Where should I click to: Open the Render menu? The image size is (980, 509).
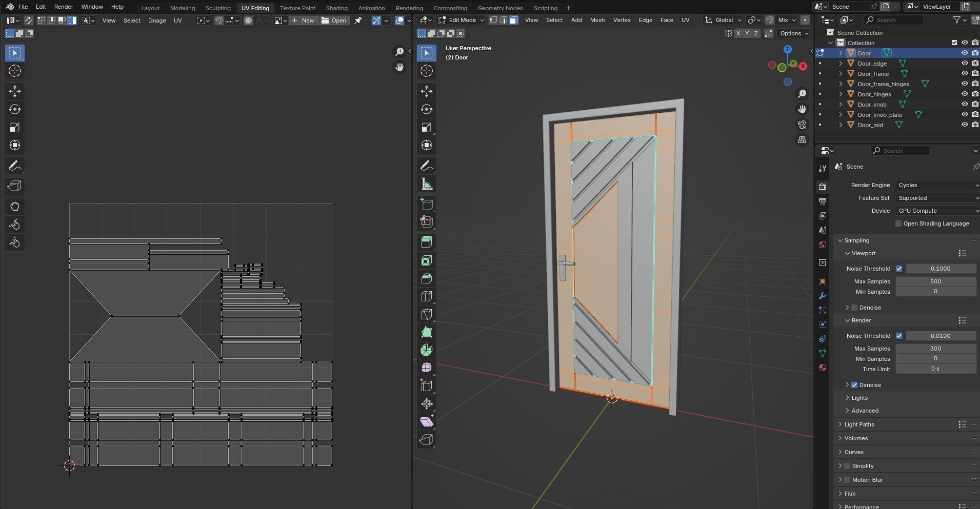click(64, 7)
